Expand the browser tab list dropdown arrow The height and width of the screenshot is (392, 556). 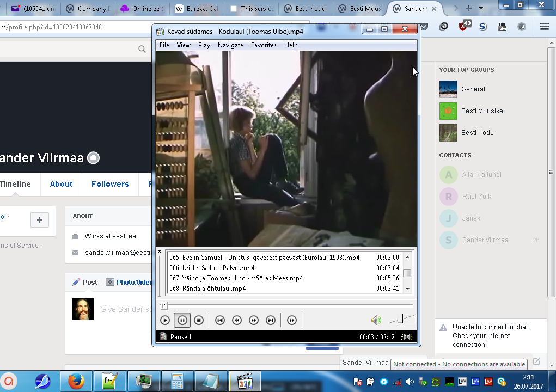tap(481, 8)
